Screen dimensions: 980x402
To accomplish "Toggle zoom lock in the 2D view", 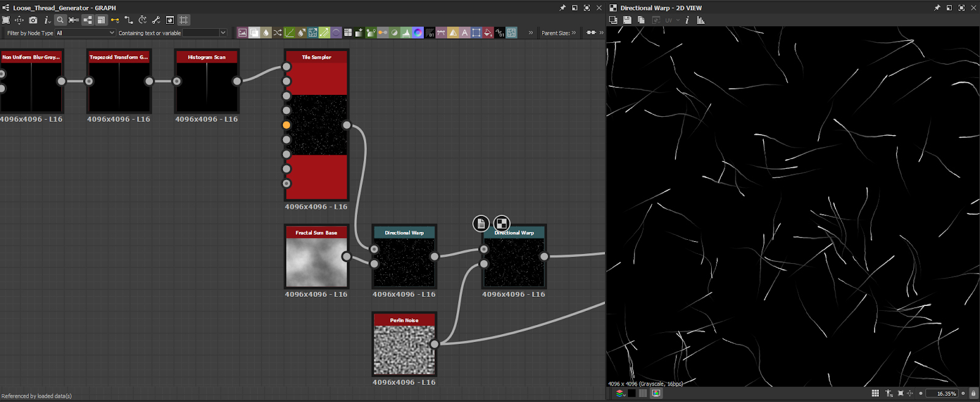I will click(x=973, y=393).
